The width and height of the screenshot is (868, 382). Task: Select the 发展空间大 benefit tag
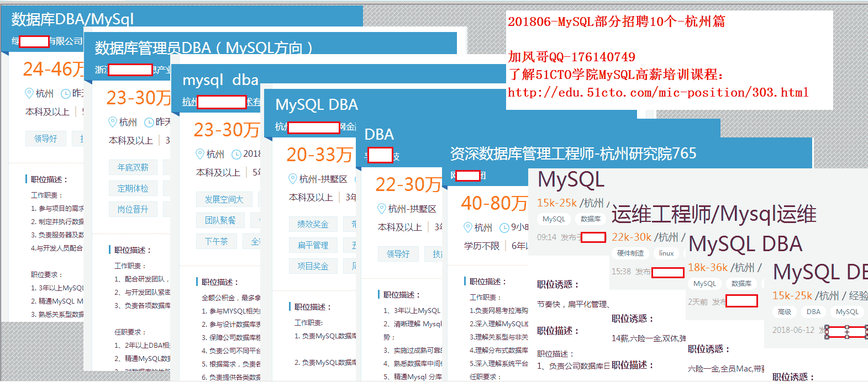tap(224, 199)
